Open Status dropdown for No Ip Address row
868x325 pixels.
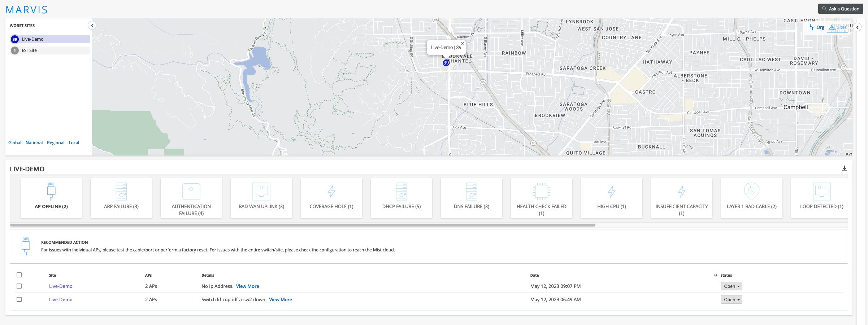click(731, 286)
